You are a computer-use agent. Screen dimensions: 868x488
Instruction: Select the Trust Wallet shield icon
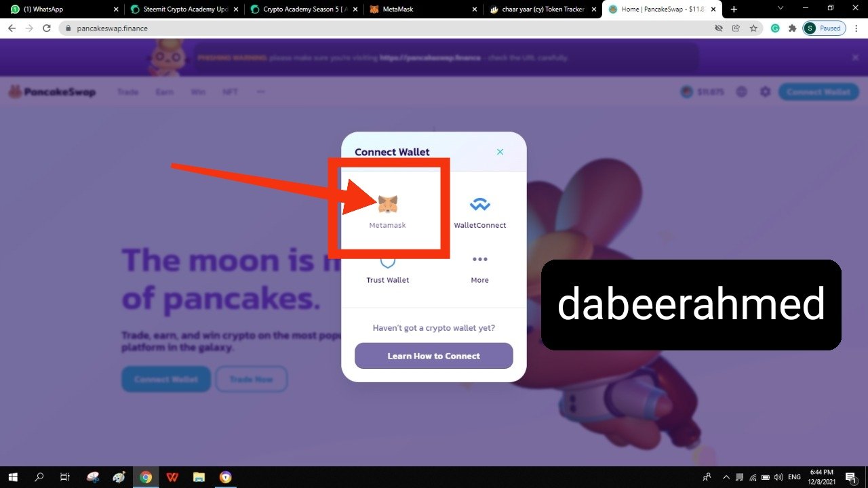[x=387, y=263]
